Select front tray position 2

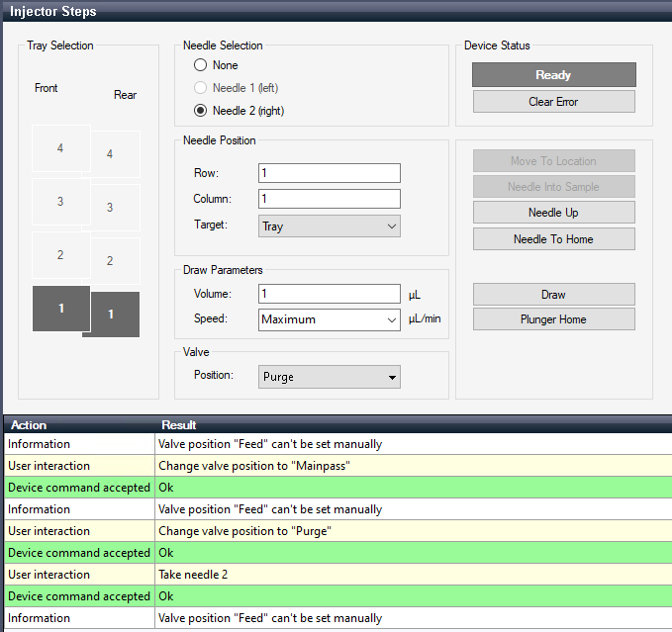coord(59,255)
